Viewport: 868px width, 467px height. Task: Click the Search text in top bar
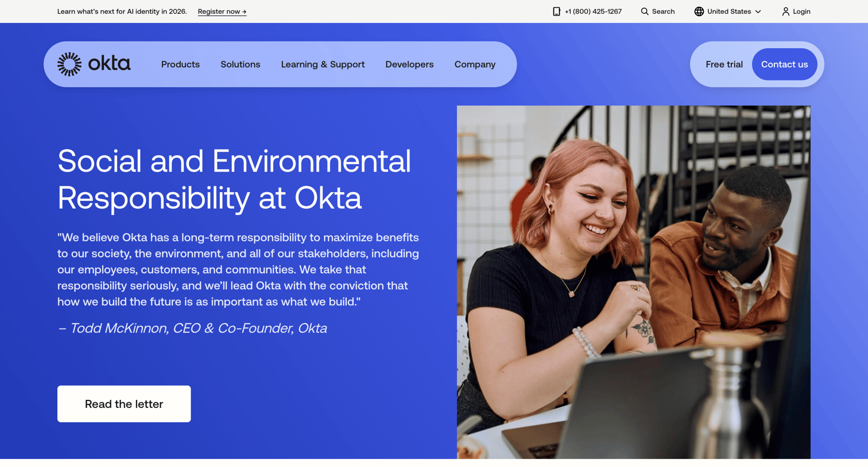point(663,11)
